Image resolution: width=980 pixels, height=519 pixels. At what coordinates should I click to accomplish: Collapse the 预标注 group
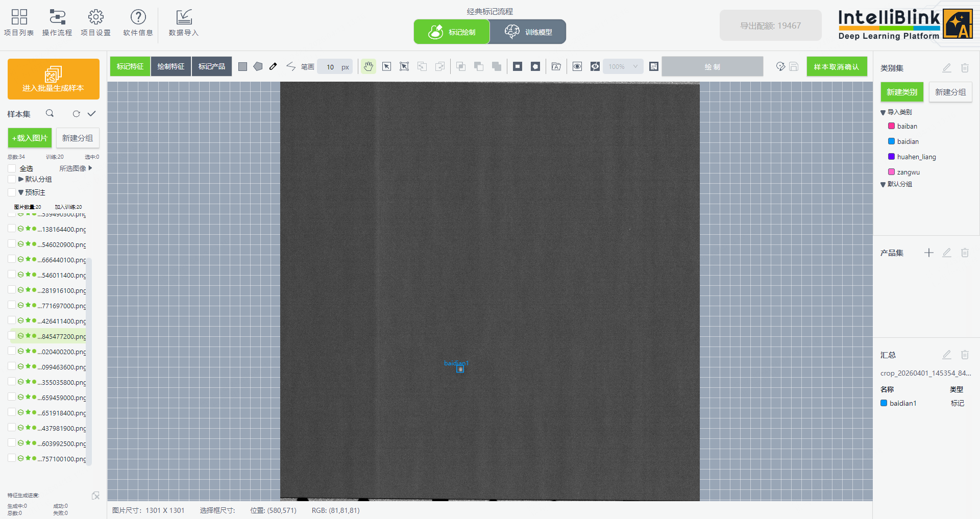tap(21, 192)
